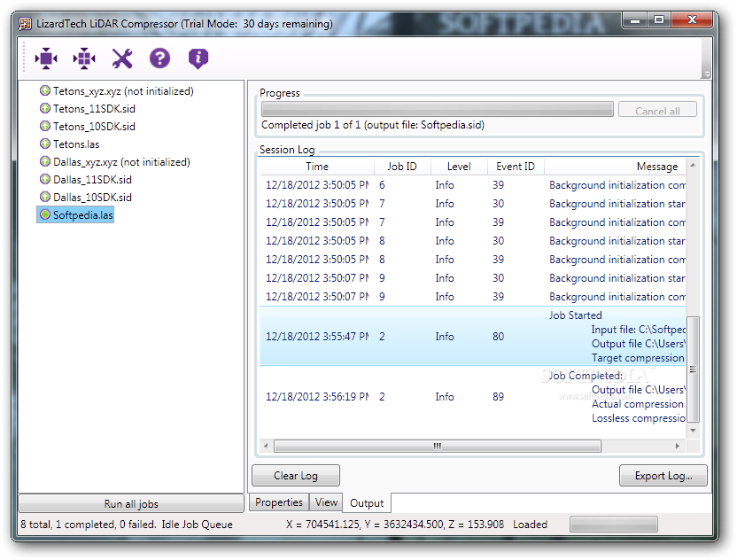Viewport: 737px width, 560px height.
Task: Click the status icon beside Tetons_11SDK.sid
Action: coord(44,108)
